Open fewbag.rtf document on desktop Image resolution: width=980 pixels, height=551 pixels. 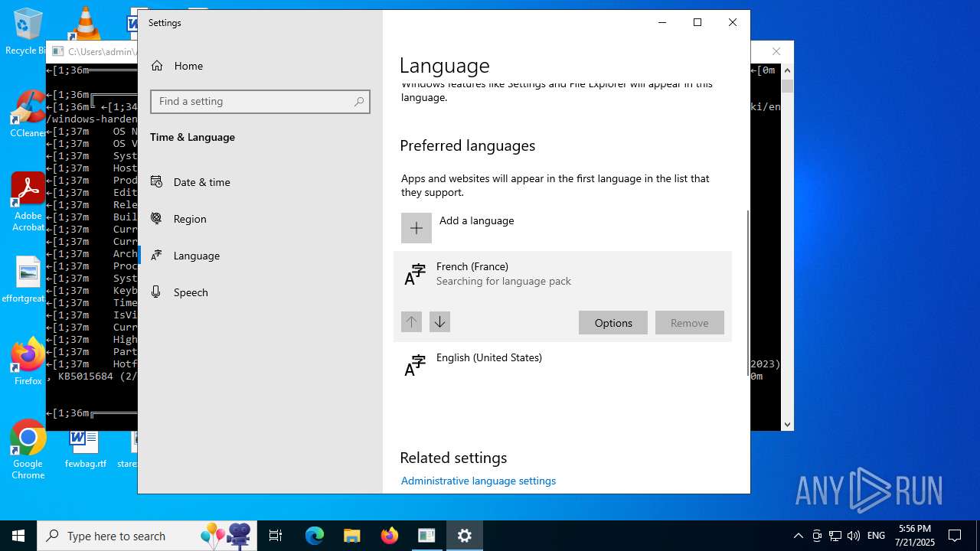point(85,448)
